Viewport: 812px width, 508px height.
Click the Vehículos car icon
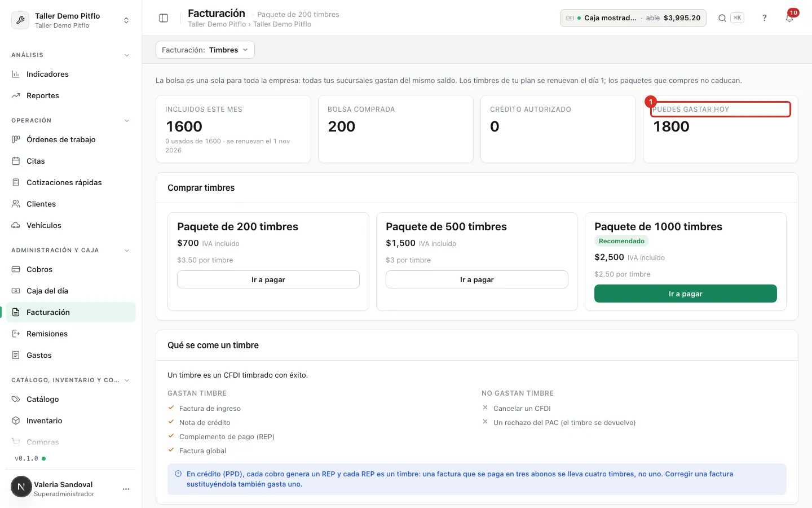[x=16, y=225]
